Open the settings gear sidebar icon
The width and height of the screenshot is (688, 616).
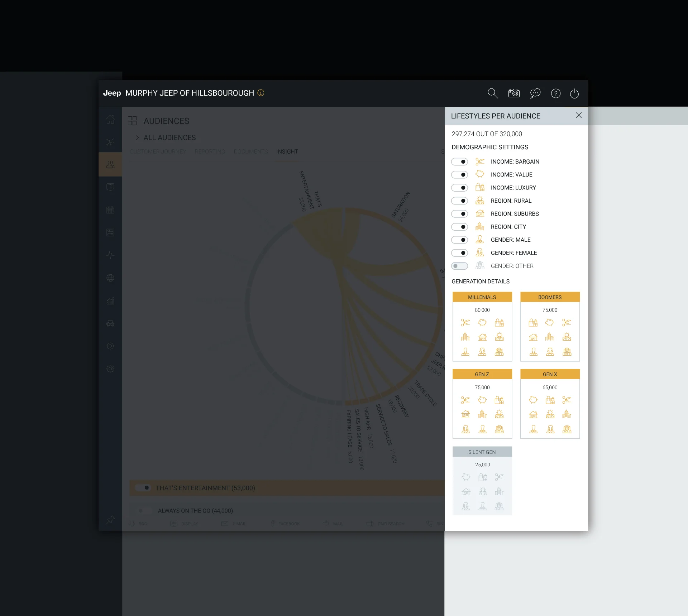tap(110, 369)
